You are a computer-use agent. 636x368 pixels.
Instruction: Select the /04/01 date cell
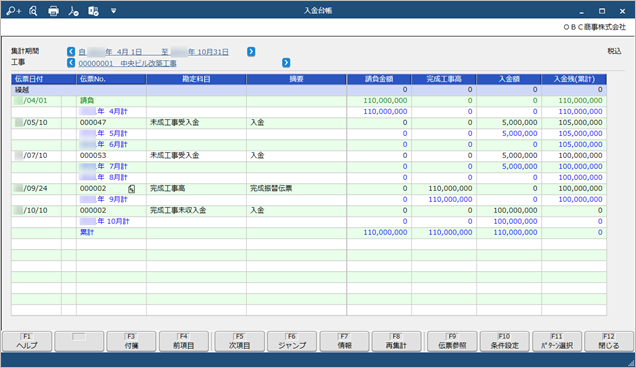tap(37, 101)
